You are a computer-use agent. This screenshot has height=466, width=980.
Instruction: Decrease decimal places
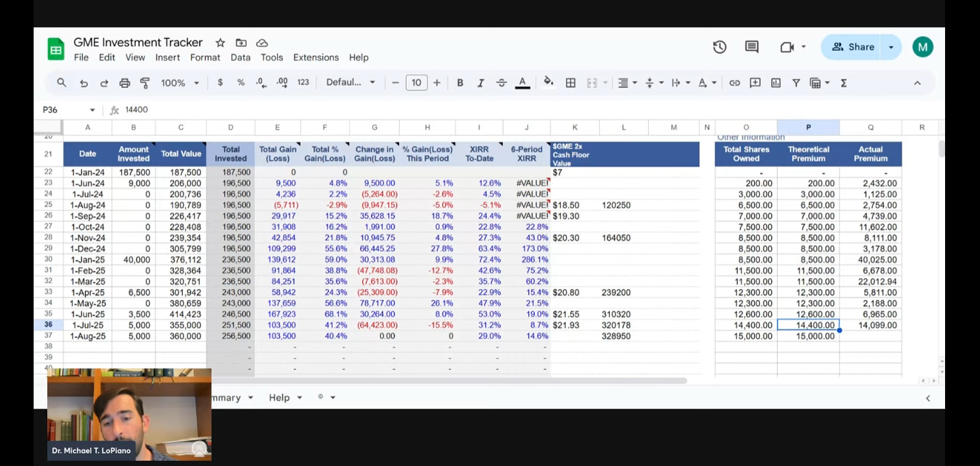click(x=261, y=83)
